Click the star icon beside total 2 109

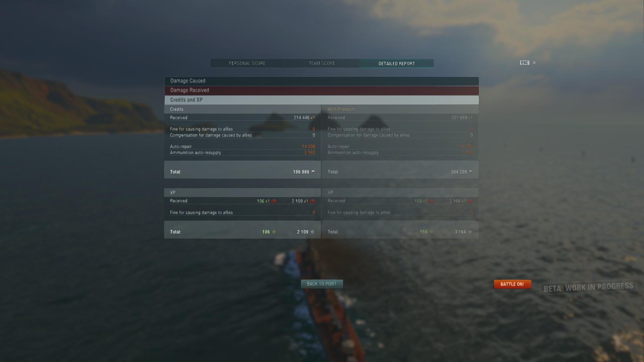(x=312, y=232)
